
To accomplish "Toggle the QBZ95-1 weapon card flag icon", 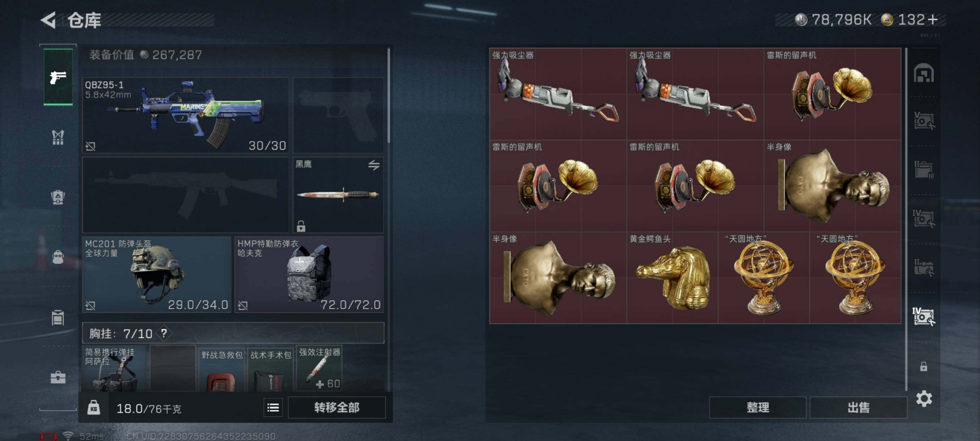I will (90, 146).
